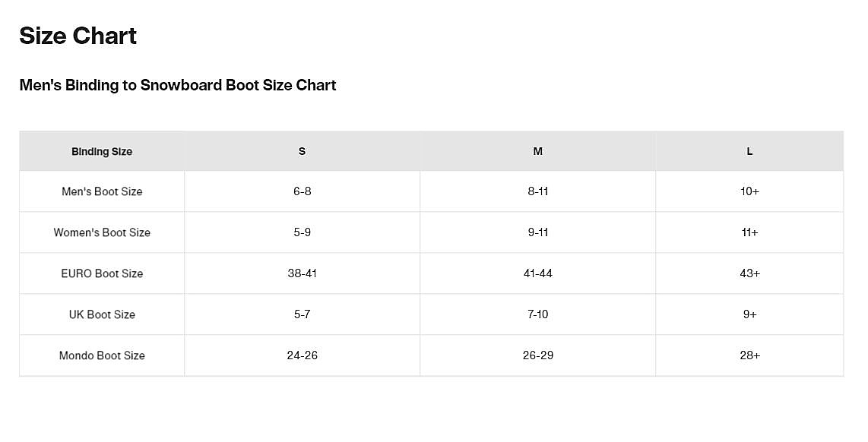Choose the Mondo medium cell "26-29"

pyautogui.click(x=537, y=355)
